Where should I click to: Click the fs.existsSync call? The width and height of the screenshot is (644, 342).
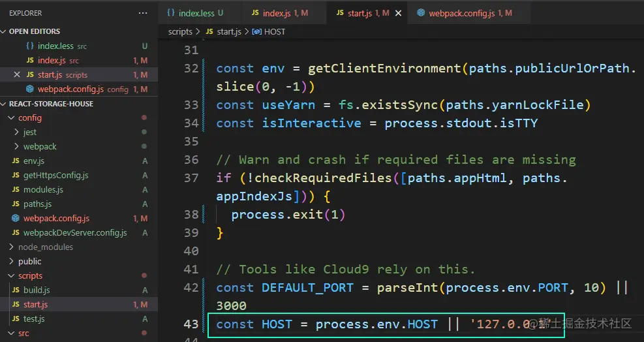coord(388,105)
